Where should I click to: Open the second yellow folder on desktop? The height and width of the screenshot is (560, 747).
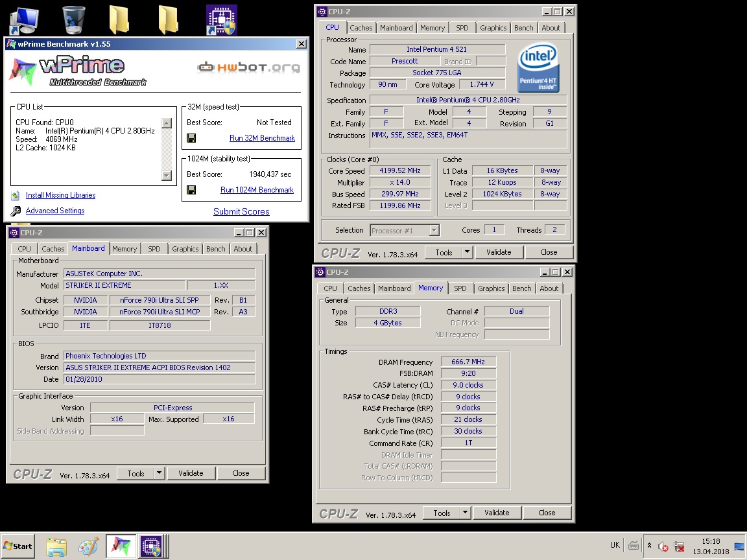pos(168,20)
